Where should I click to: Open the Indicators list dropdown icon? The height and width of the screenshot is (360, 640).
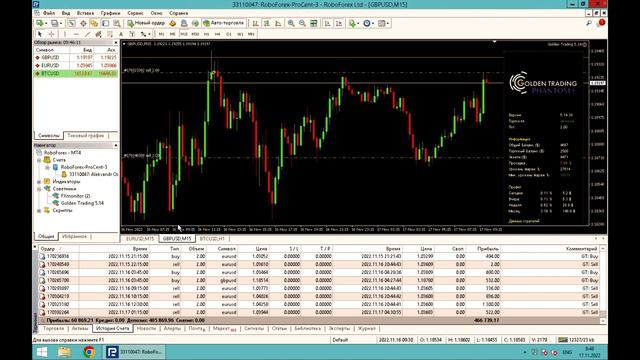[353, 23]
